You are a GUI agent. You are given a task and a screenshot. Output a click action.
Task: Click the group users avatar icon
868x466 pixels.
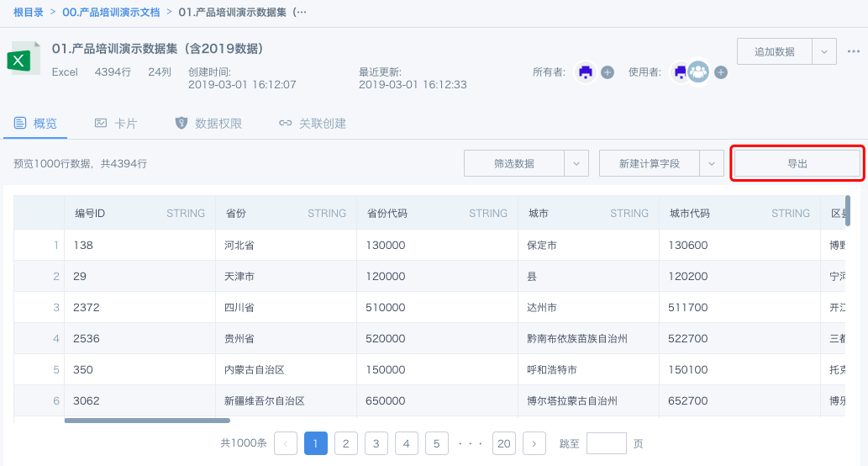click(x=698, y=72)
